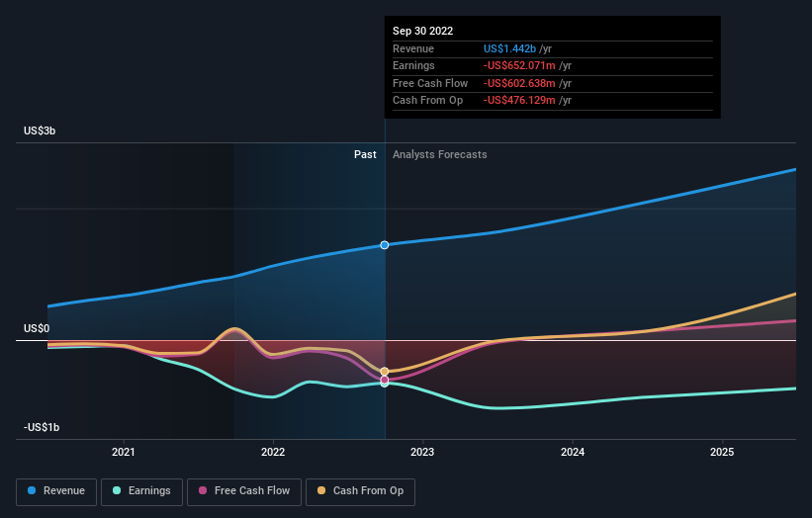812x518 pixels.
Task: Click the 2022 x-axis label
Action: click(x=273, y=453)
